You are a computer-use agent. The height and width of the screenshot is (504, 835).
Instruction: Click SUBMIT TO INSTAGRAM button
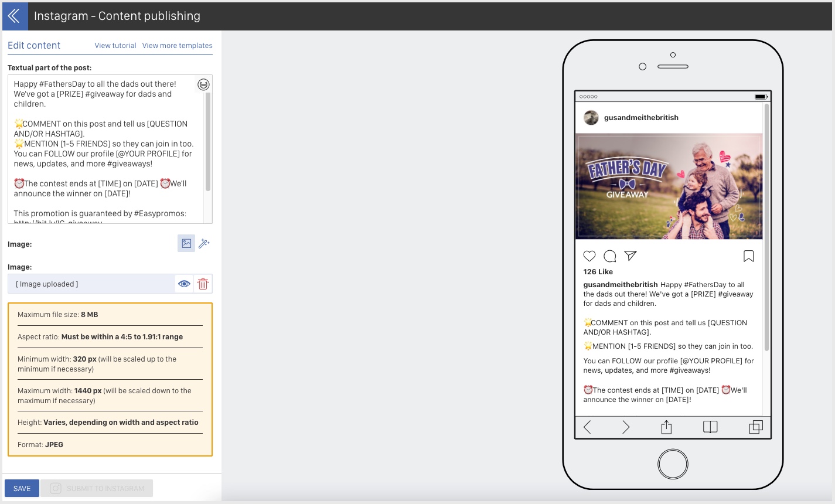97,488
